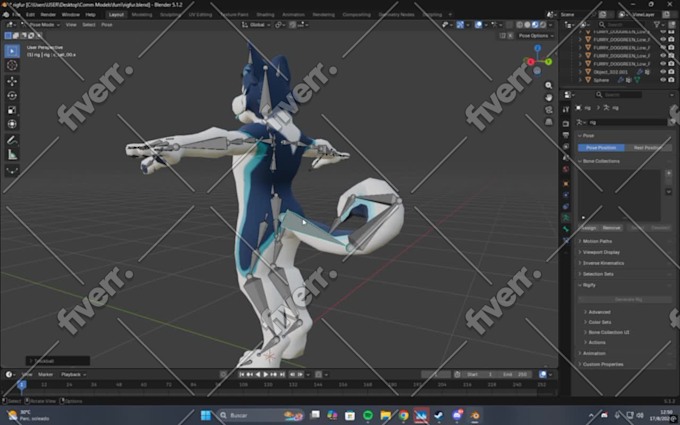Image resolution: width=680 pixels, height=425 pixels.
Task: Toggle auto keying record button
Action: coord(223,374)
